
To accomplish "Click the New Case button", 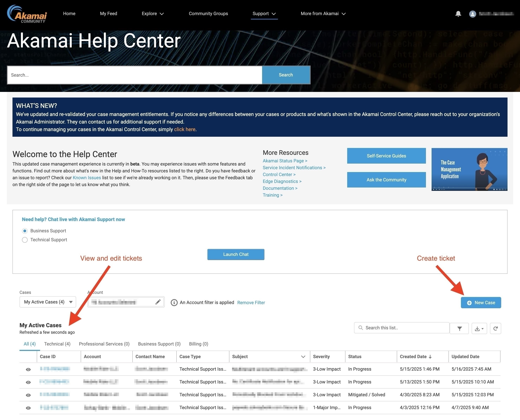I will click(x=481, y=302).
